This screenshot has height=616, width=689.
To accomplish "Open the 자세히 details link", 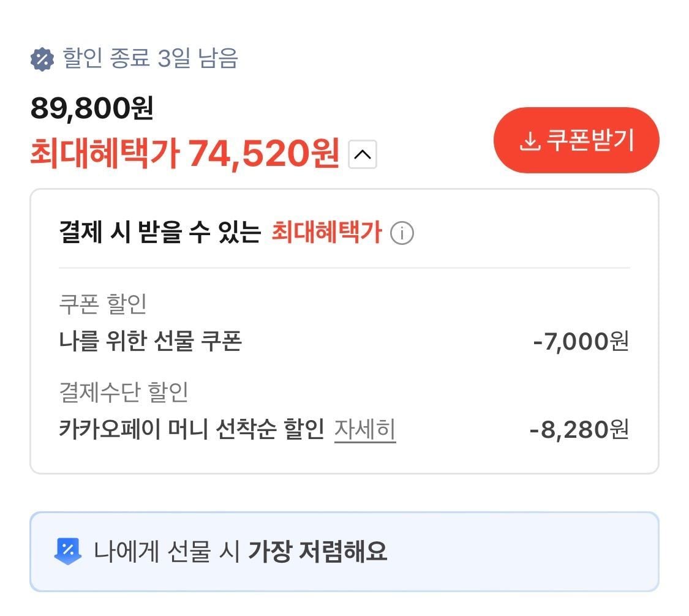I will pyautogui.click(x=365, y=430).
